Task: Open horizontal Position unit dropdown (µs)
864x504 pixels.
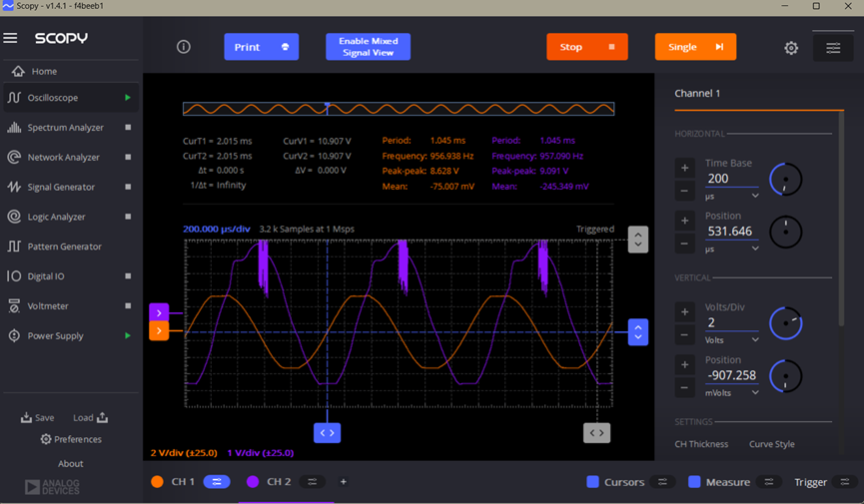Action: point(732,249)
